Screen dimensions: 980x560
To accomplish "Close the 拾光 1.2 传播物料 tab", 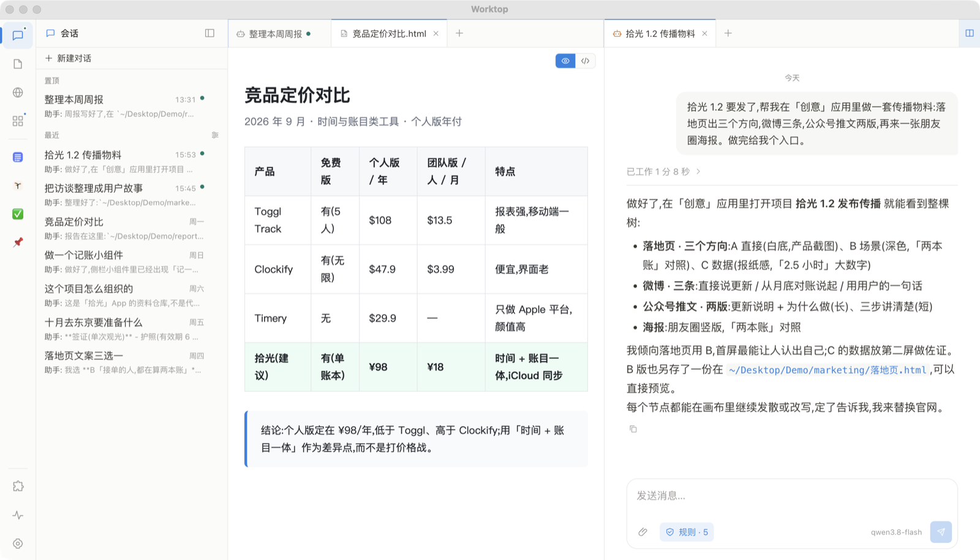I will click(x=704, y=34).
